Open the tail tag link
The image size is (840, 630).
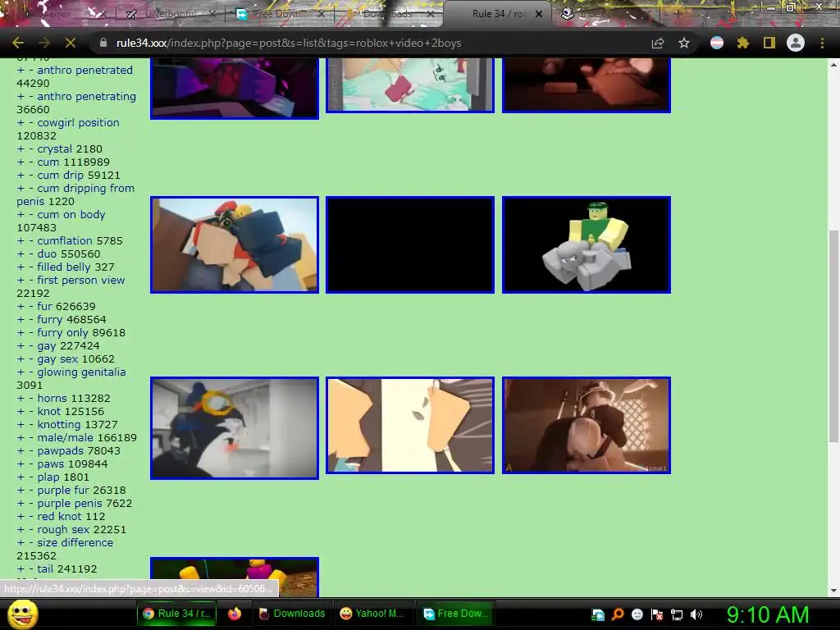[46, 569]
